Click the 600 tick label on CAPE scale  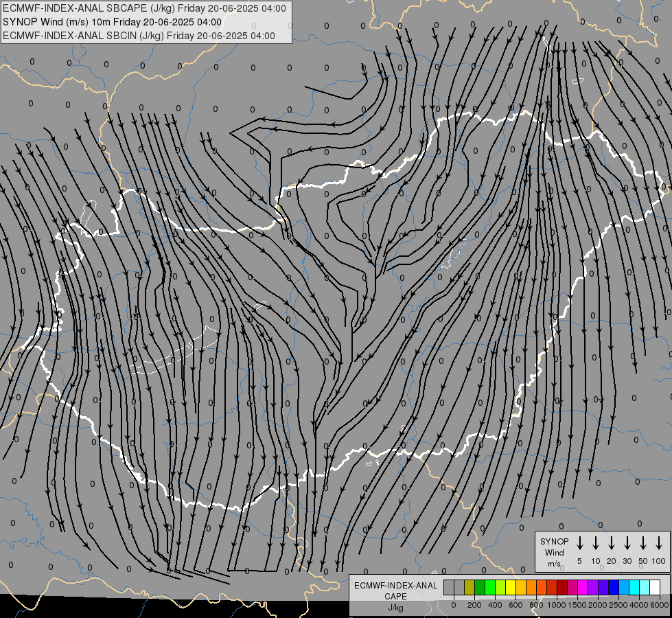(515, 605)
